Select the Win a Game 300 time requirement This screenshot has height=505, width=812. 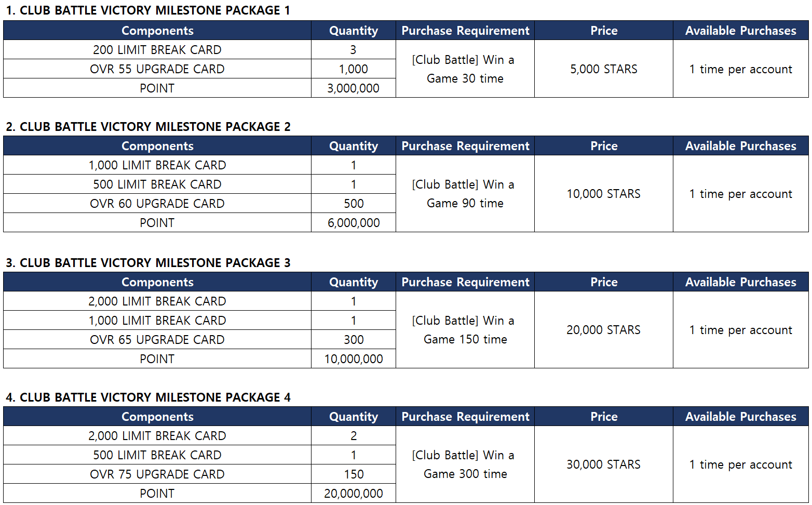click(x=465, y=464)
